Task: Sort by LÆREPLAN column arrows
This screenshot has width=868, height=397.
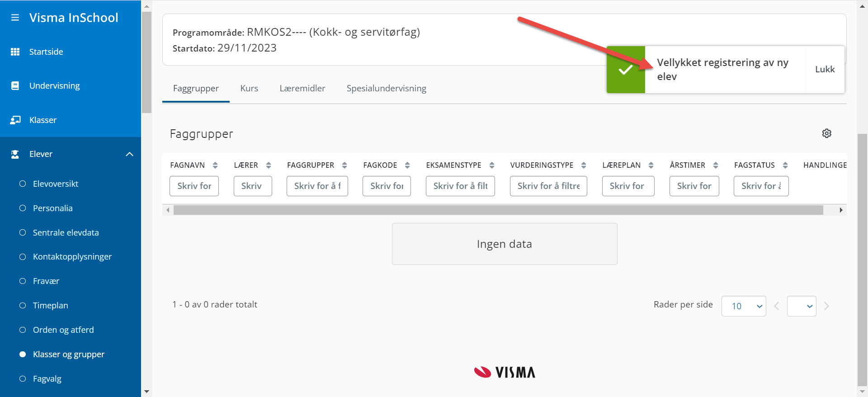Action: tap(651, 165)
